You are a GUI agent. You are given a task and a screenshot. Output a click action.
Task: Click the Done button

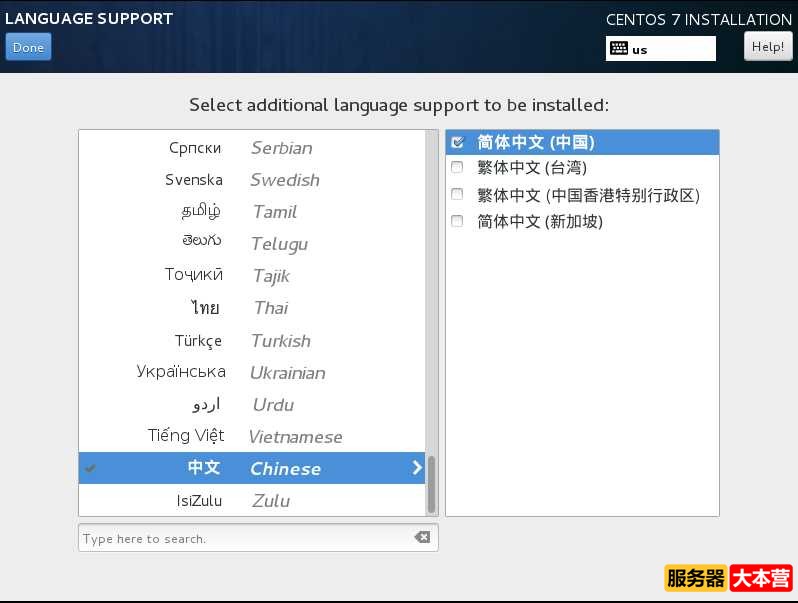coord(28,47)
